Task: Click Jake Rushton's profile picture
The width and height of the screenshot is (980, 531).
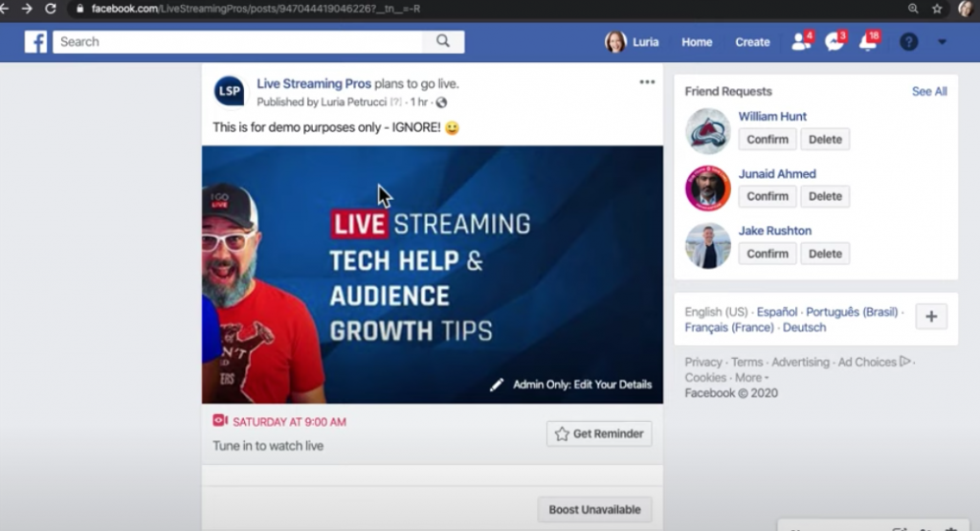Action: [707, 246]
